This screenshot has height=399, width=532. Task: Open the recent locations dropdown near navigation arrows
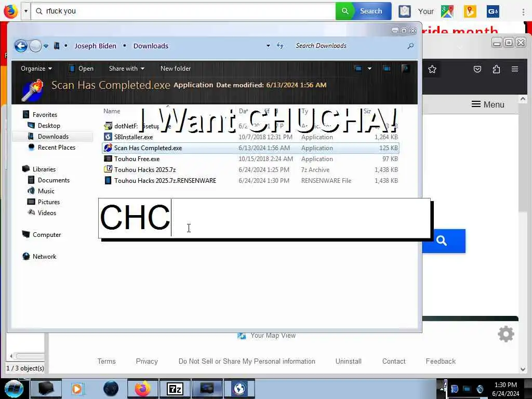click(46, 46)
